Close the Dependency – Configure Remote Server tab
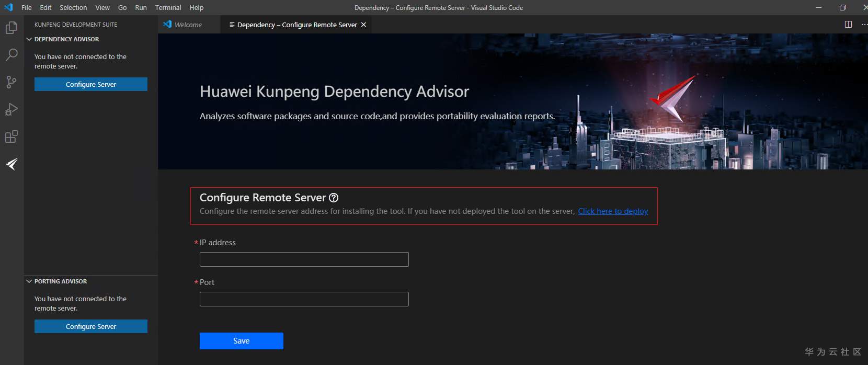Viewport: 868px width, 365px height. [363, 25]
